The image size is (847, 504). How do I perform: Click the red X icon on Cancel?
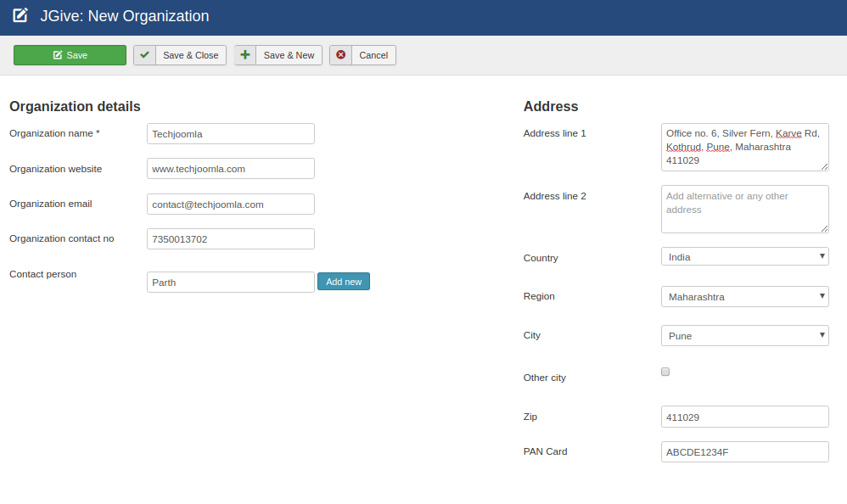click(x=341, y=55)
